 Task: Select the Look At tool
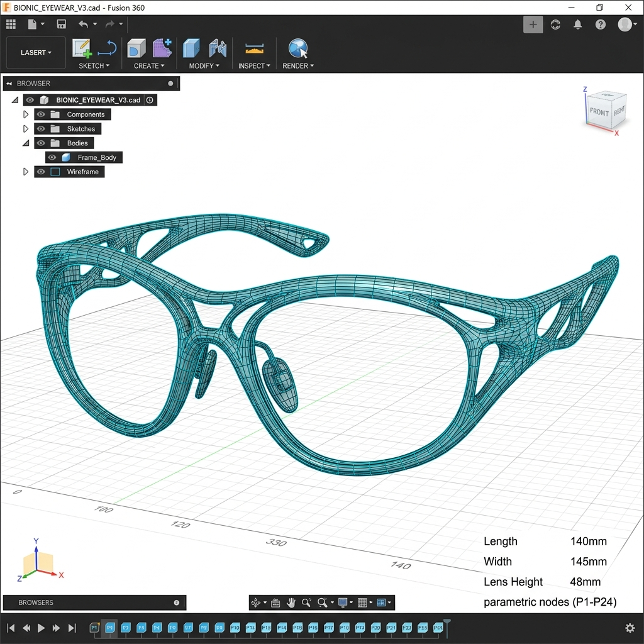coord(275,602)
